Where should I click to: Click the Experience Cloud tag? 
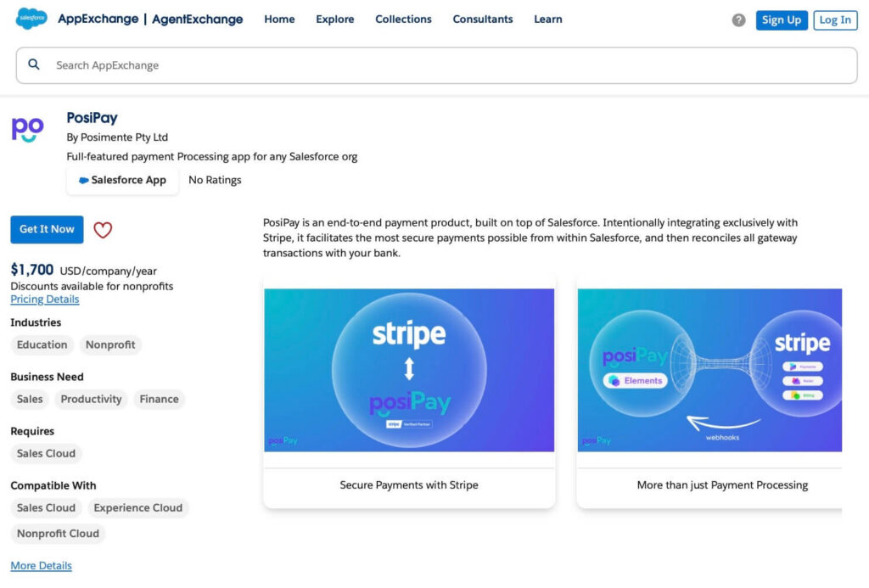tap(138, 507)
